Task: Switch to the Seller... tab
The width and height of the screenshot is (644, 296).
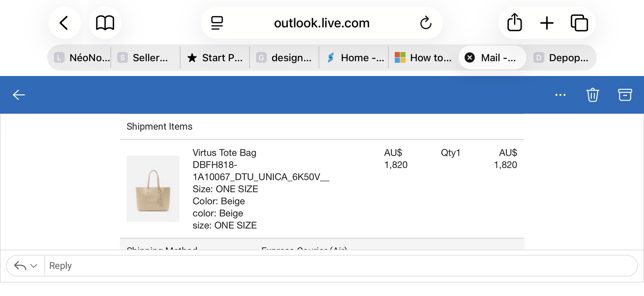Action: tap(145, 58)
